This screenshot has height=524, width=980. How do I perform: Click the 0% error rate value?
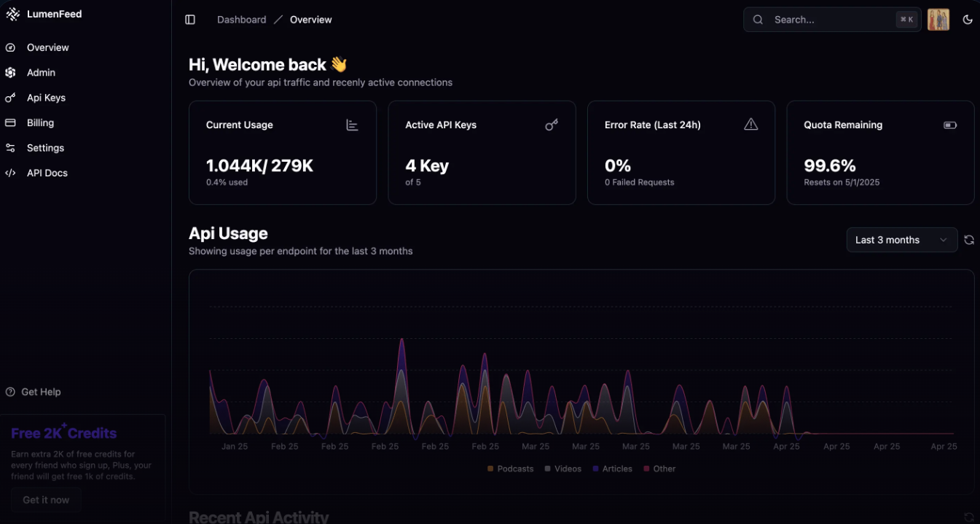point(618,166)
